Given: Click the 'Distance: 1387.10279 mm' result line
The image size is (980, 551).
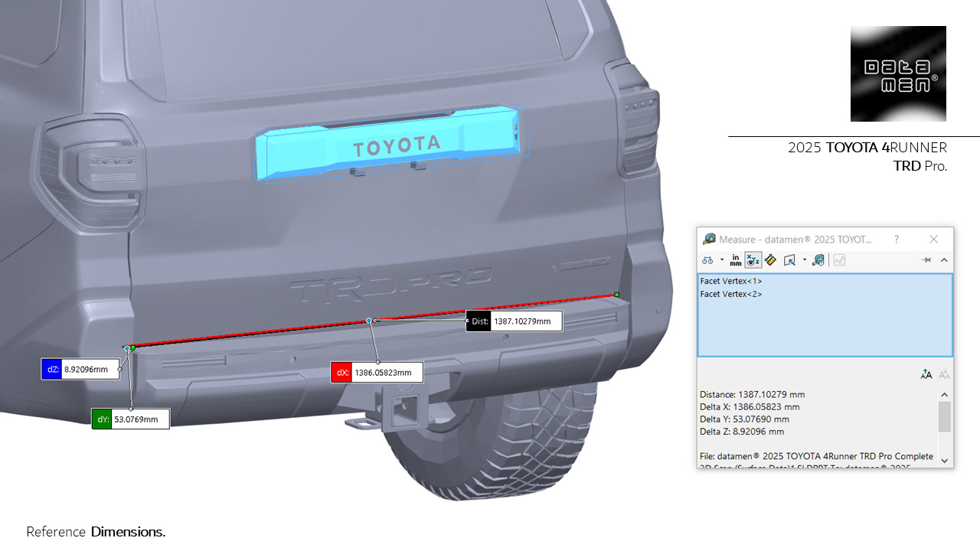Looking at the screenshot, I should pyautogui.click(x=753, y=395).
